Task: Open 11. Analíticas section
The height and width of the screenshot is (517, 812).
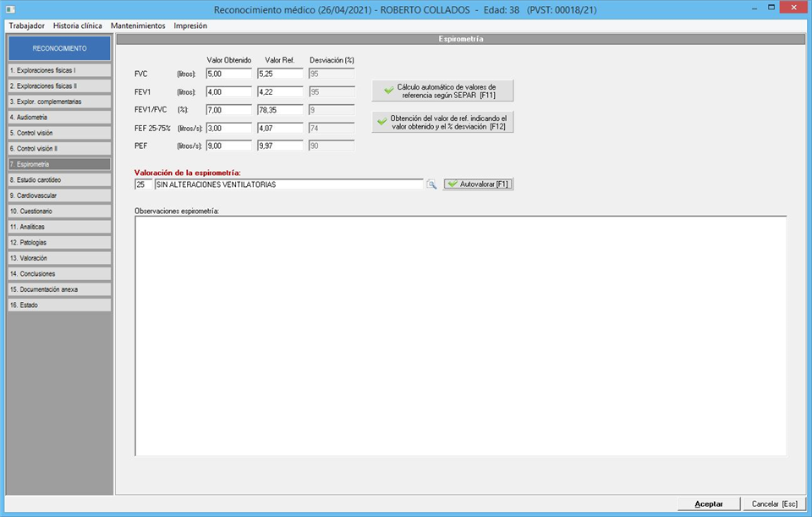Action: 59,227
